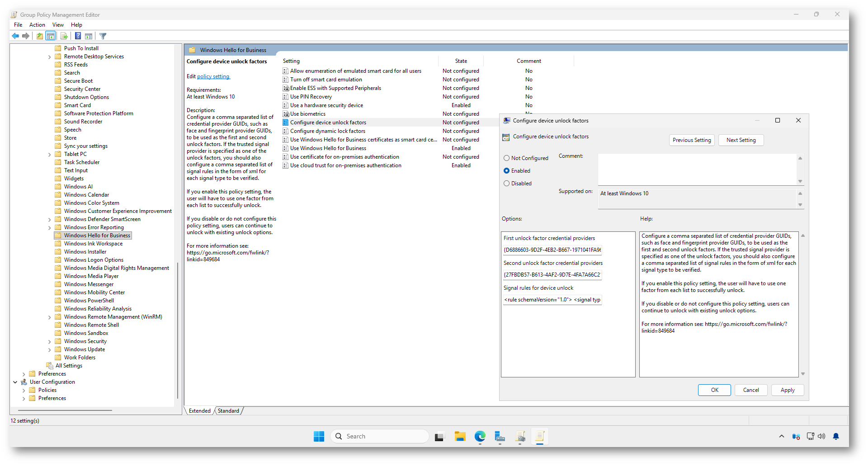Select 'Windows PowerShell' in the tree
The width and height of the screenshot is (868, 466).
(x=89, y=301)
